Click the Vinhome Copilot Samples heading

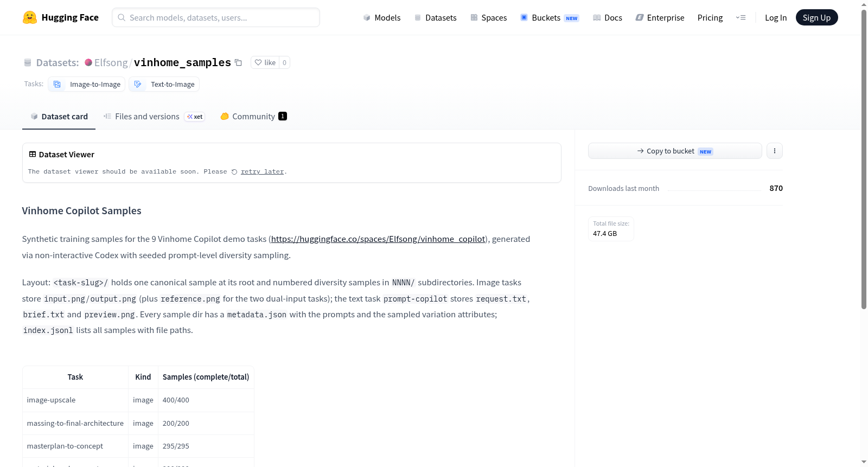pyautogui.click(x=82, y=210)
